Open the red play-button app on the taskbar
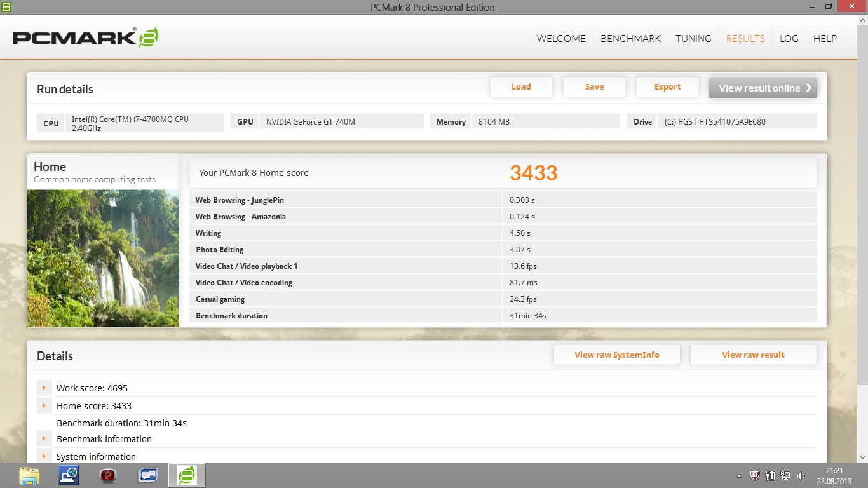The width and height of the screenshot is (868, 488). (x=108, y=475)
